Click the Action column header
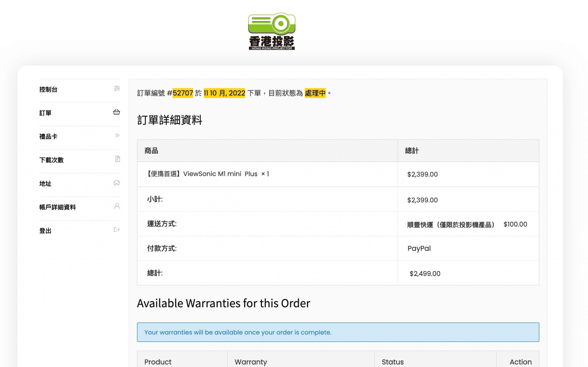This screenshot has width=588, height=367. (x=521, y=362)
